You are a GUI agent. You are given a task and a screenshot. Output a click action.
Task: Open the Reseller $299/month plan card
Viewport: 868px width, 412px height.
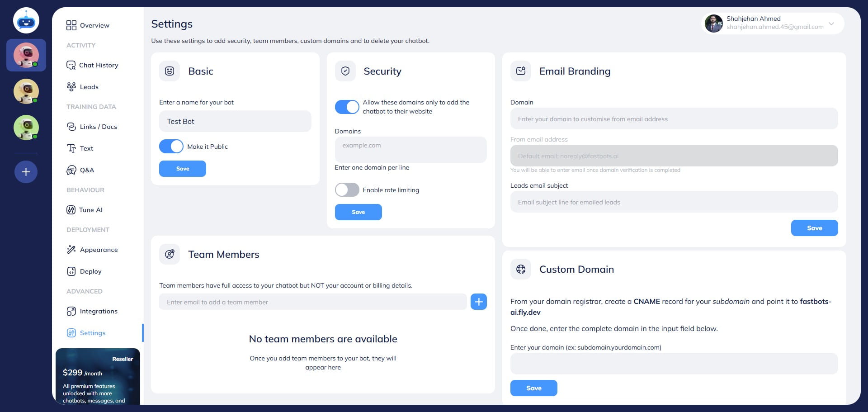98,376
